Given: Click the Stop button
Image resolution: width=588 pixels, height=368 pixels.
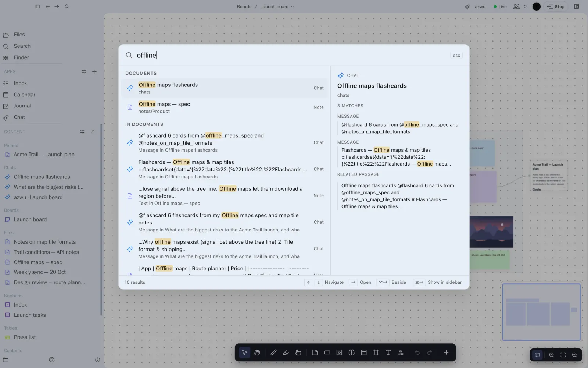Looking at the screenshot, I should pyautogui.click(x=556, y=7).
